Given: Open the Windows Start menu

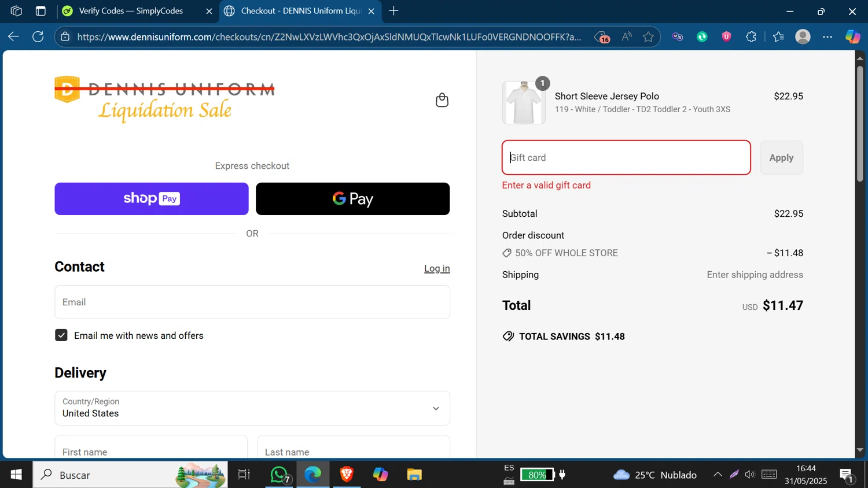Looking at the screenshot, I should coord(16,475).
